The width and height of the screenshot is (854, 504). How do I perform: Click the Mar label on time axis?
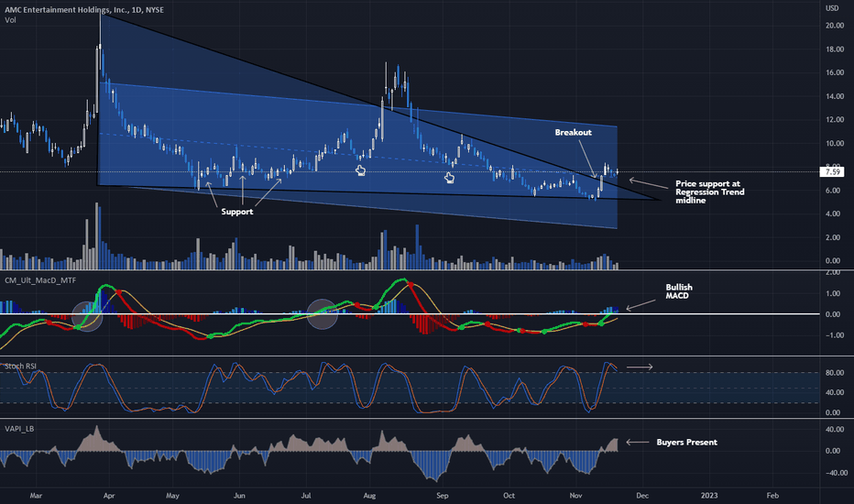36,495
